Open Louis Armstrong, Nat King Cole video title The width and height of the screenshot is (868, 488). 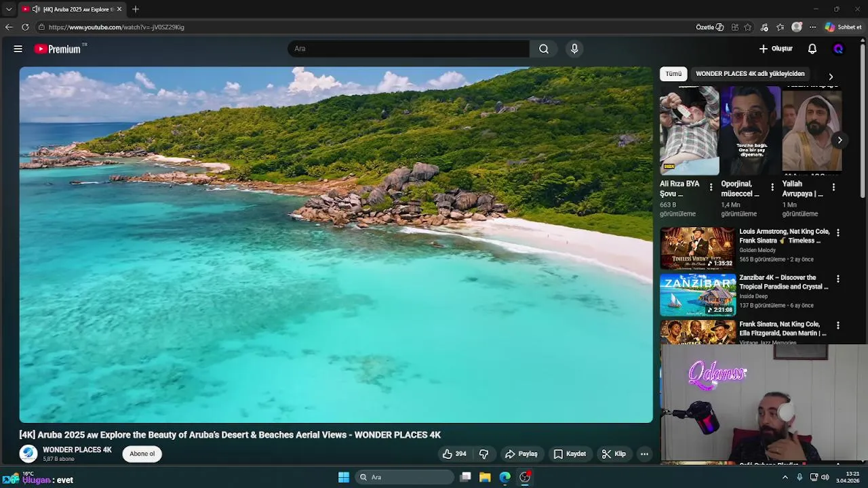(x=784, y=236)
